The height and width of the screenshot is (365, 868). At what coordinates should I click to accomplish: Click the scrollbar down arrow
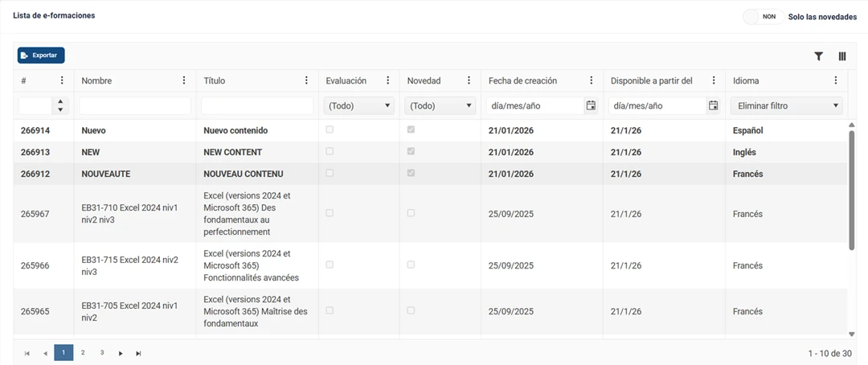851,334
